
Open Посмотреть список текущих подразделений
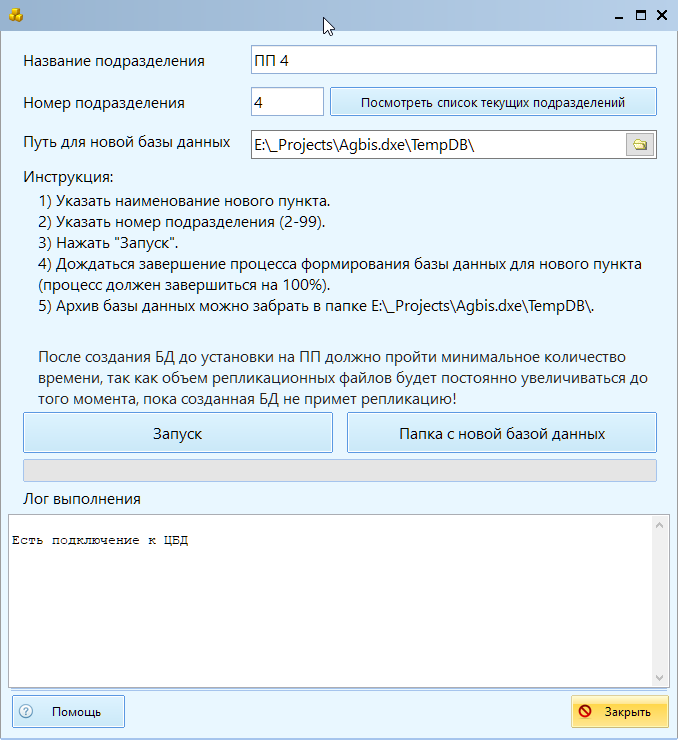493,102
